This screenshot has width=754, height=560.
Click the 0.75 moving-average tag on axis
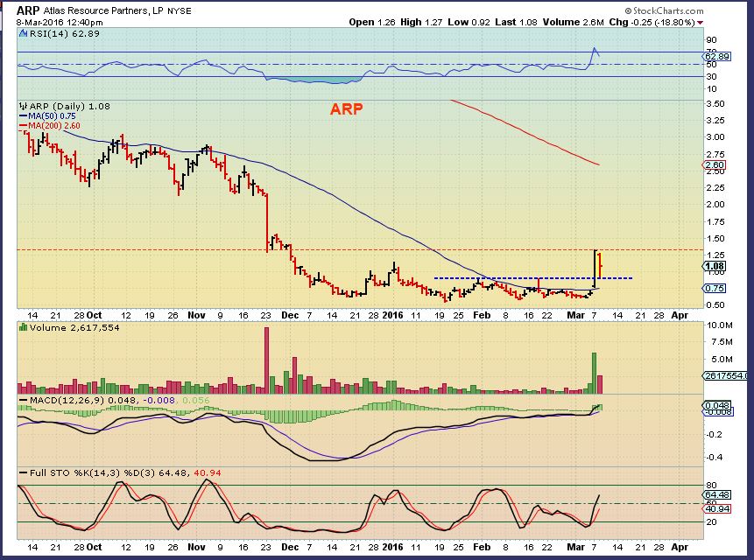click(x=715, y=288)
